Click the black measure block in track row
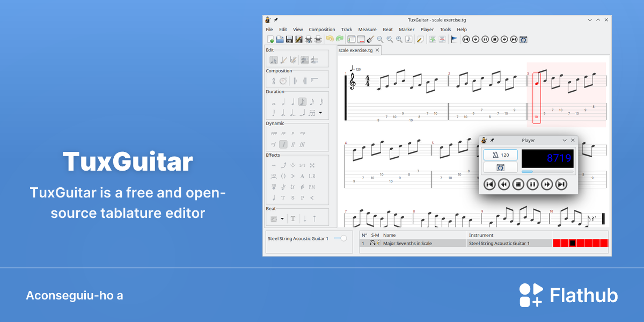 point(572,243)
